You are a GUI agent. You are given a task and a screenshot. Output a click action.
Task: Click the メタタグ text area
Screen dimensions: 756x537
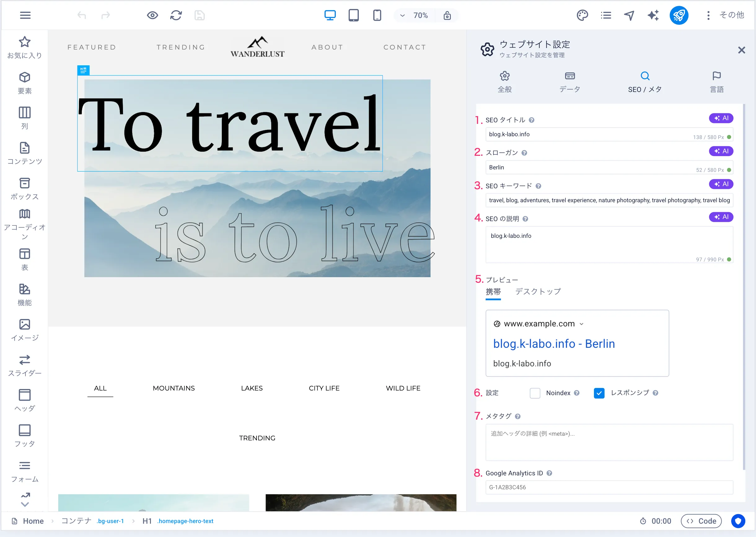coord(609,443)
